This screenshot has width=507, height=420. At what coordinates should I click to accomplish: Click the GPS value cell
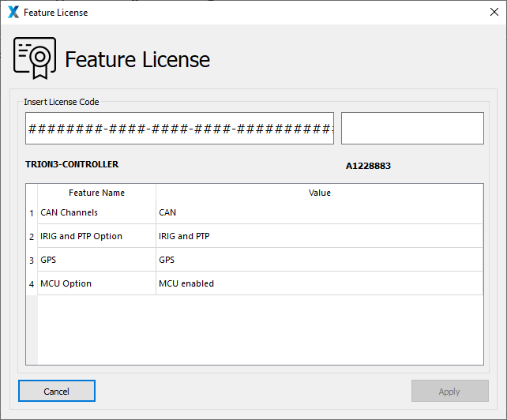pyautogui.click(x=320, y=260)
